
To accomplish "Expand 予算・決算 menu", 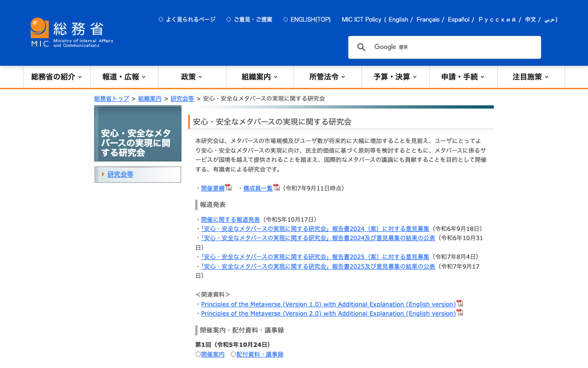I will coord(396,77).
